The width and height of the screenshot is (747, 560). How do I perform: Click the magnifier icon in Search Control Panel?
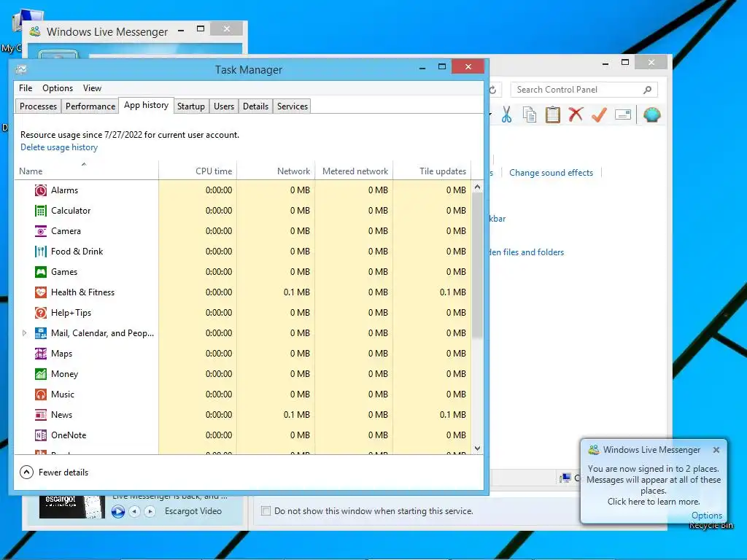tap(648, 90)
